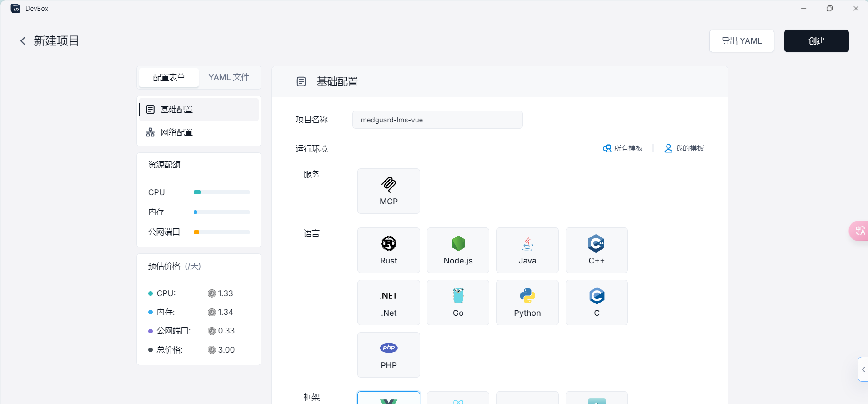Choose the Python language runtime
The image size is (868, 404).
point(527,303)
